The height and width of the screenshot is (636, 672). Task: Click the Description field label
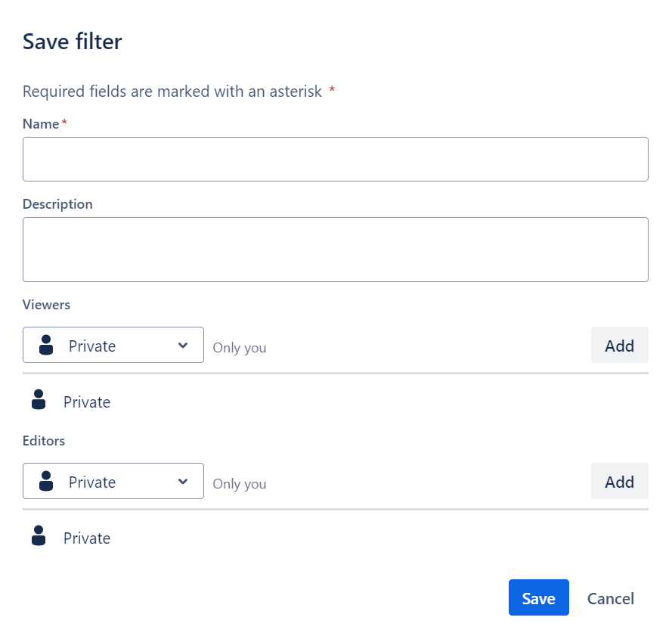pyautogui.click(x=57, y=204)
